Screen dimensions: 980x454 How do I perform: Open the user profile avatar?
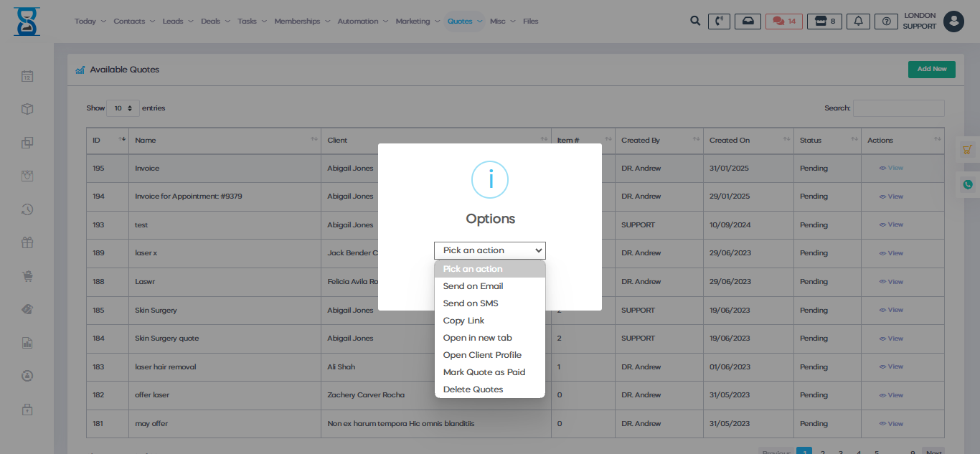coord(953,22)
